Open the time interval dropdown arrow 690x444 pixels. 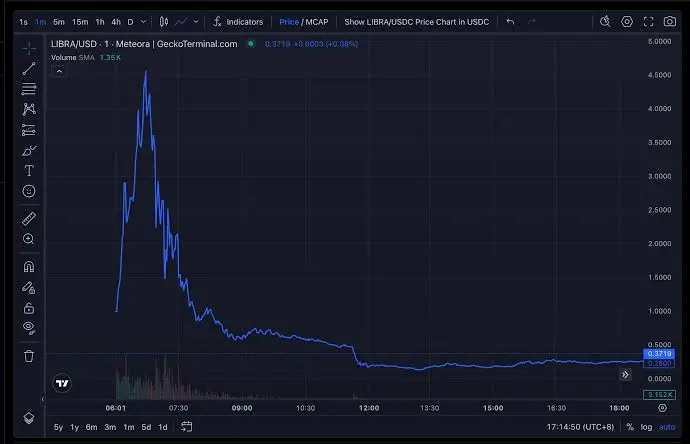[x=143, y=22]
